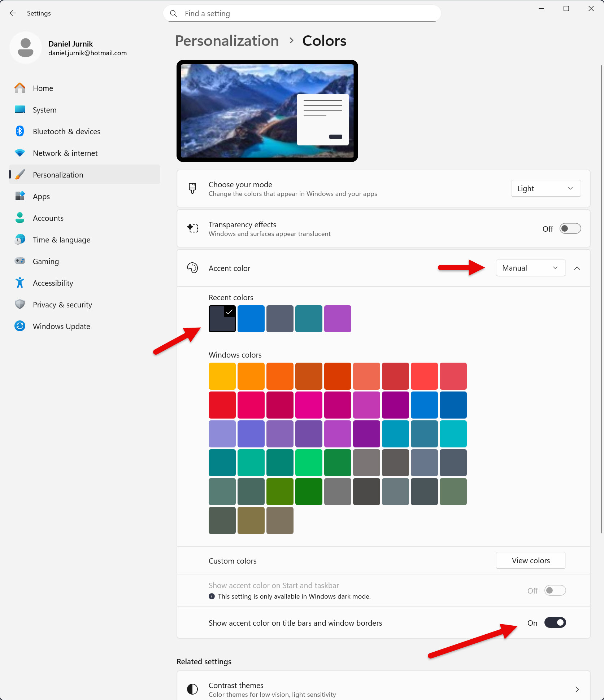Open Bluetooth & devices page
This screenshot has width=604, height=700.
(x=84, y=131)
